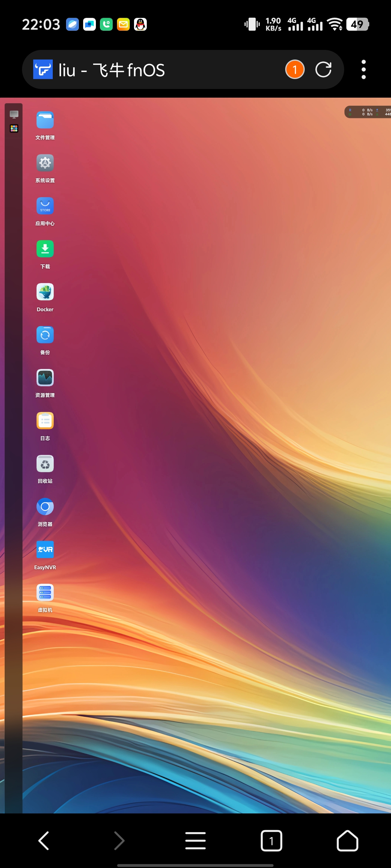The image size is (391, 868).
Task: Click the desktop monitor icon in sidebar
Action: tap(14, 115)
